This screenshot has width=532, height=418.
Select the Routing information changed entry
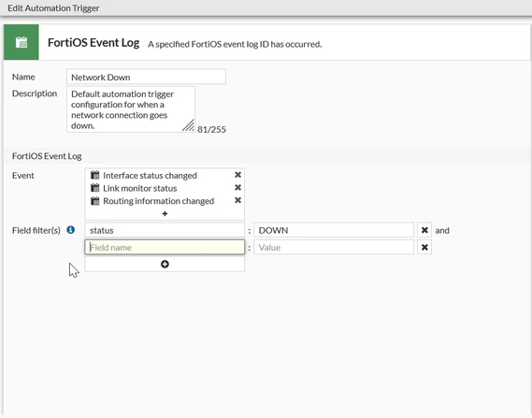[x=158, y=201]
